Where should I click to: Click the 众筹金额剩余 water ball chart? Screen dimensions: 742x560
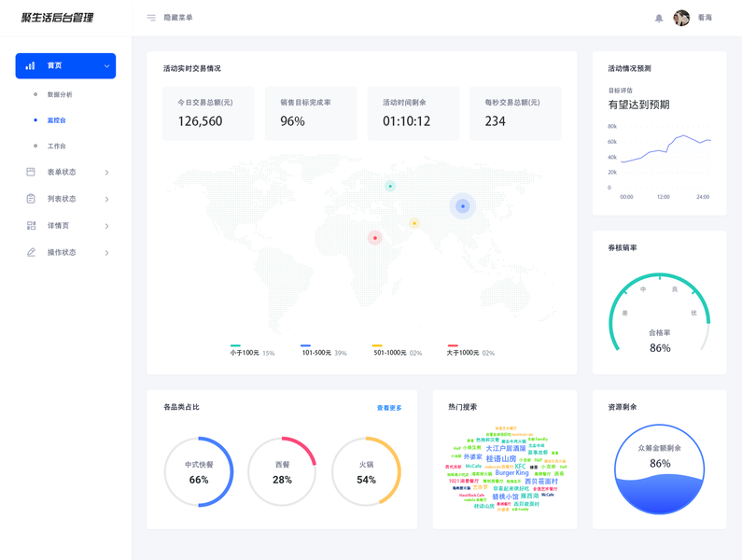coord(660,469)
